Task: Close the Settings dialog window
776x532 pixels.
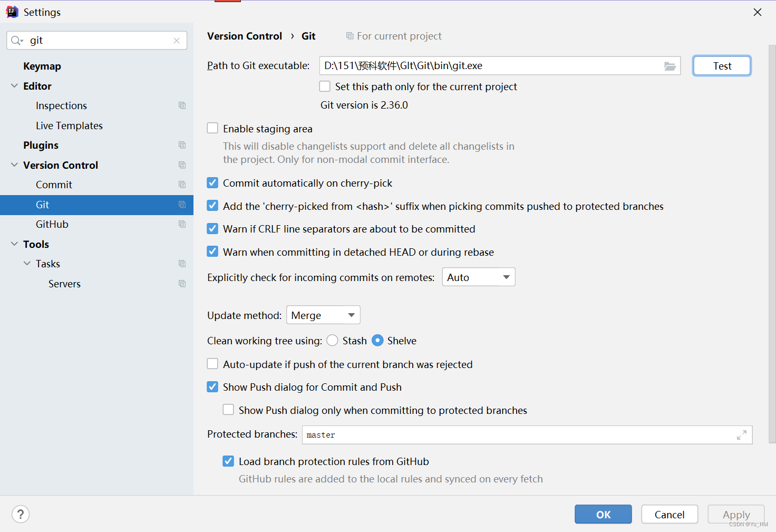Action: pos(758,12)
